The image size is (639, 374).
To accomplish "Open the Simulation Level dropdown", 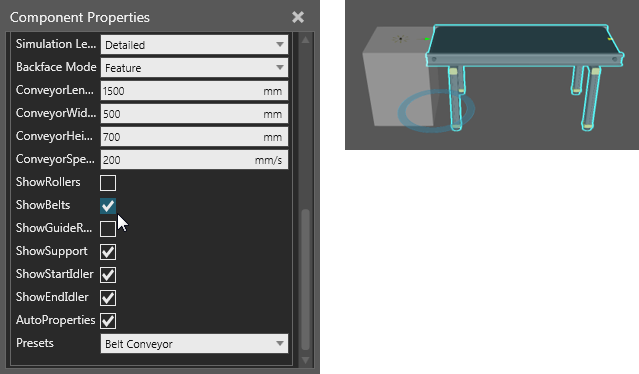I will tap(194, 44).
